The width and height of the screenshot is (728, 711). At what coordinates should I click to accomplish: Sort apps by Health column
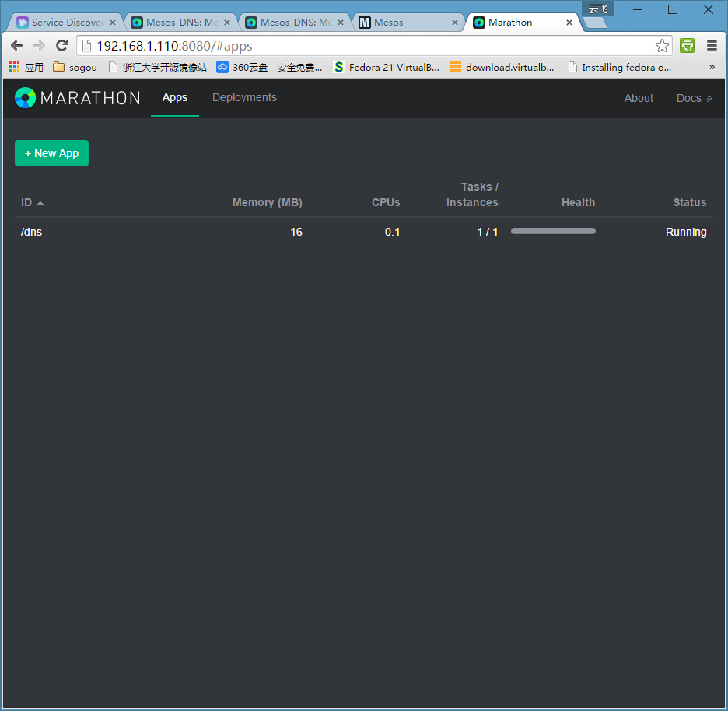tap(578, 202)
